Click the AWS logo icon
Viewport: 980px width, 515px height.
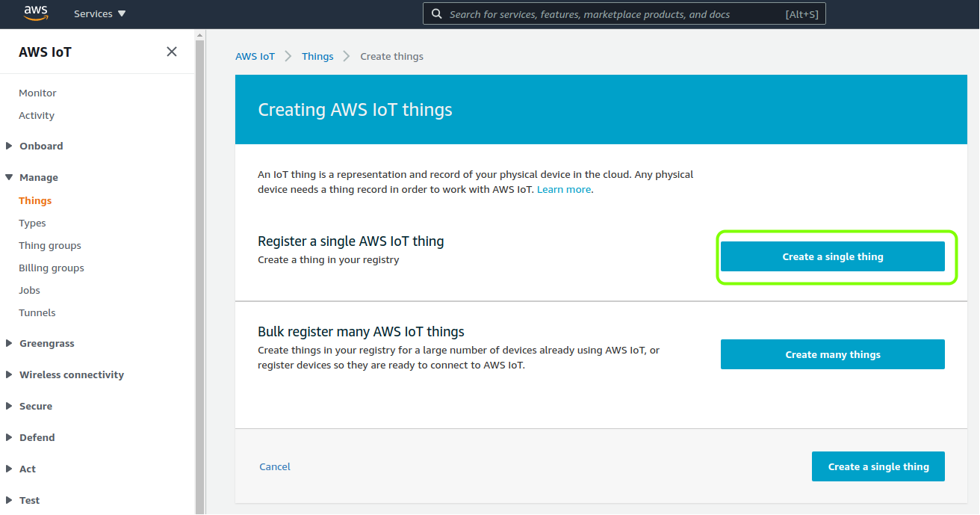pos(36,13)
